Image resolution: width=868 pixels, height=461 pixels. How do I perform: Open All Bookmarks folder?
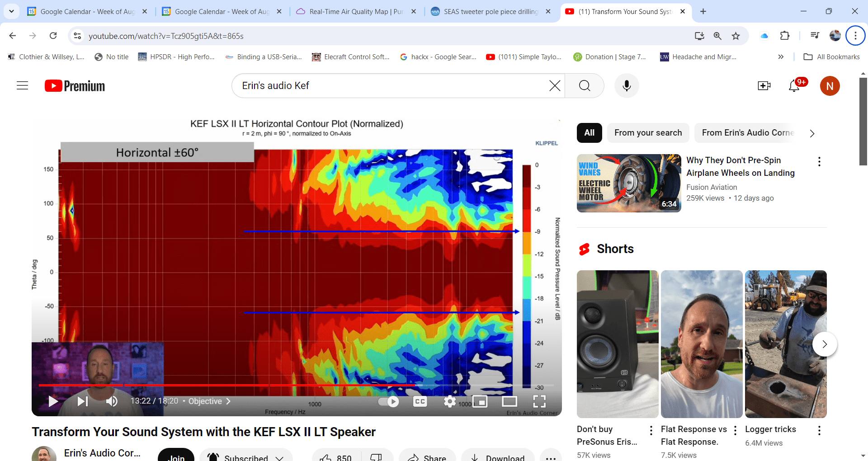point(832,56)
